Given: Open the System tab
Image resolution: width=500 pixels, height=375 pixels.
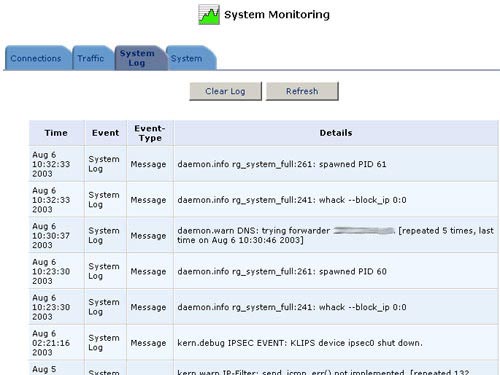Looking at the screenshot, I should (x=190, y=58).
